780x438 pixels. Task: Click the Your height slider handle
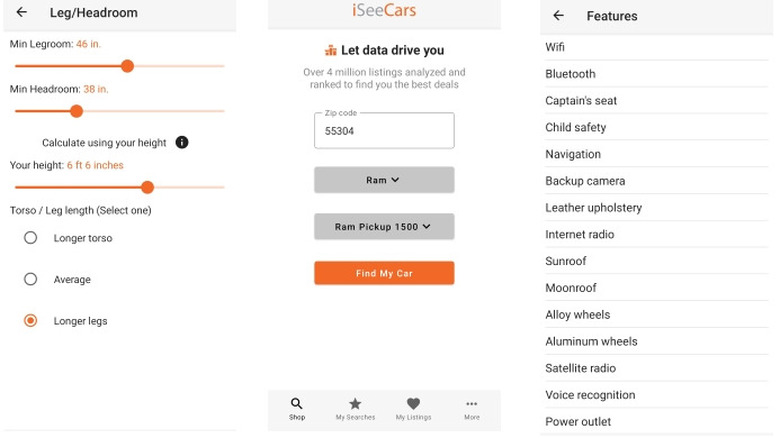click(x=148, y=187)
